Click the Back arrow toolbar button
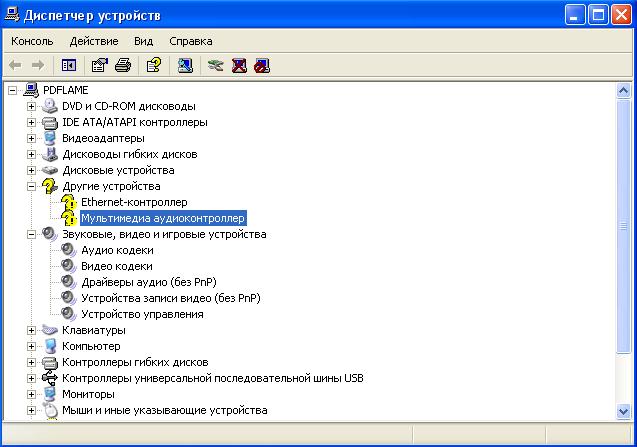The width and height of the screenshot is (637, 447). click(x=15, y=65)
